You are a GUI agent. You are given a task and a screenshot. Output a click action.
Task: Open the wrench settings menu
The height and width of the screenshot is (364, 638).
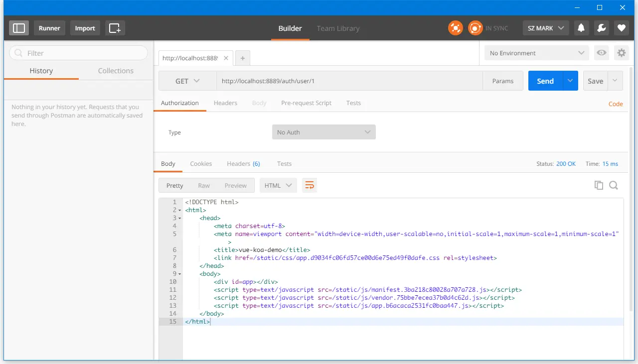coord(601,28)
